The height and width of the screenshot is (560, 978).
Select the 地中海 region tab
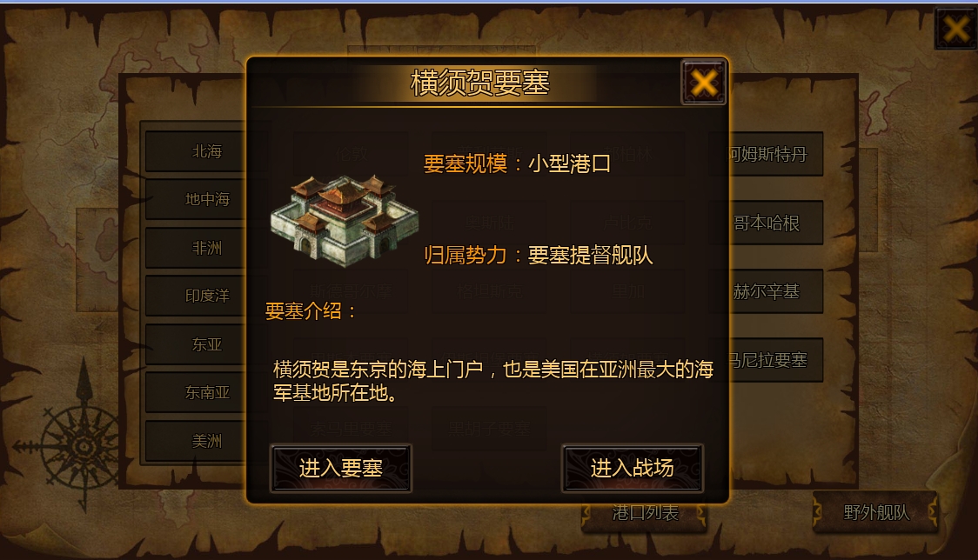(x=197, y=199)
